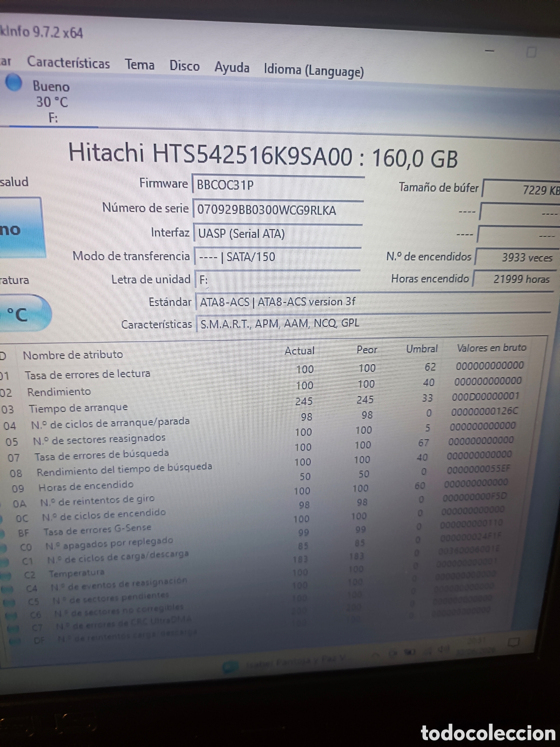Click the transfer mode field SATA/150
The height and width of the screenshot is (747, 560).
point(278,256)
